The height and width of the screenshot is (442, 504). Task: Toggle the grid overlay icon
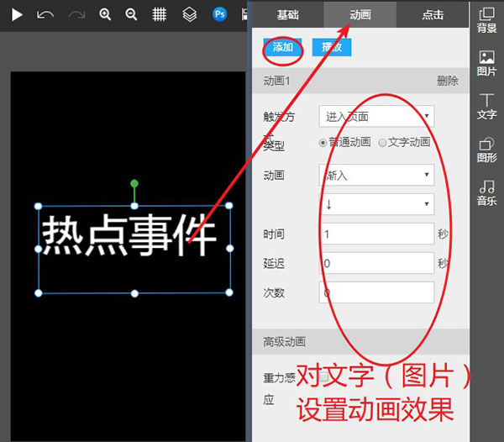click(159, 14)
